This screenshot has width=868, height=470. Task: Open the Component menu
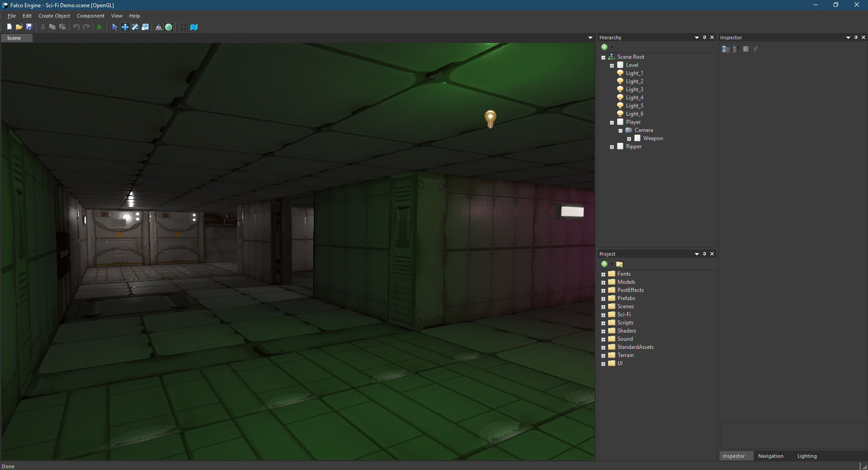90,15
